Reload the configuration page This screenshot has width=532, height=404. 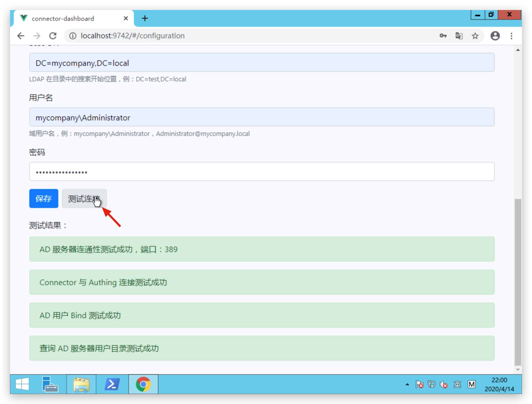(53, 36)
